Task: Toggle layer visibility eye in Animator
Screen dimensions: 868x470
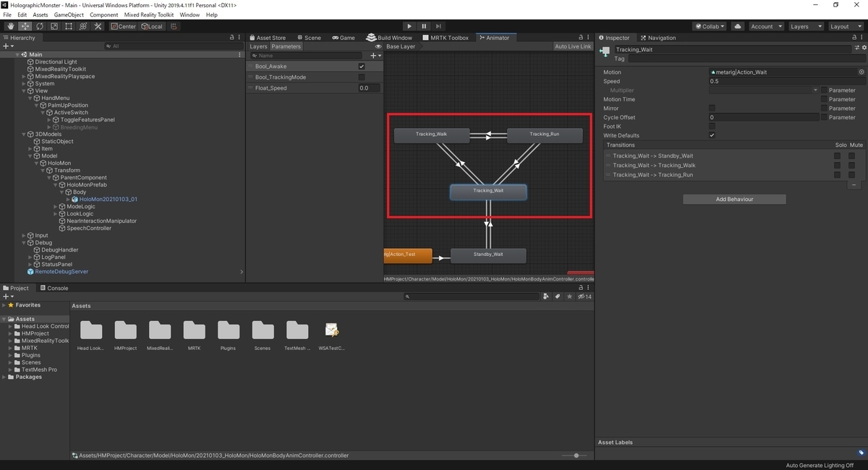Action: [378, 46]
